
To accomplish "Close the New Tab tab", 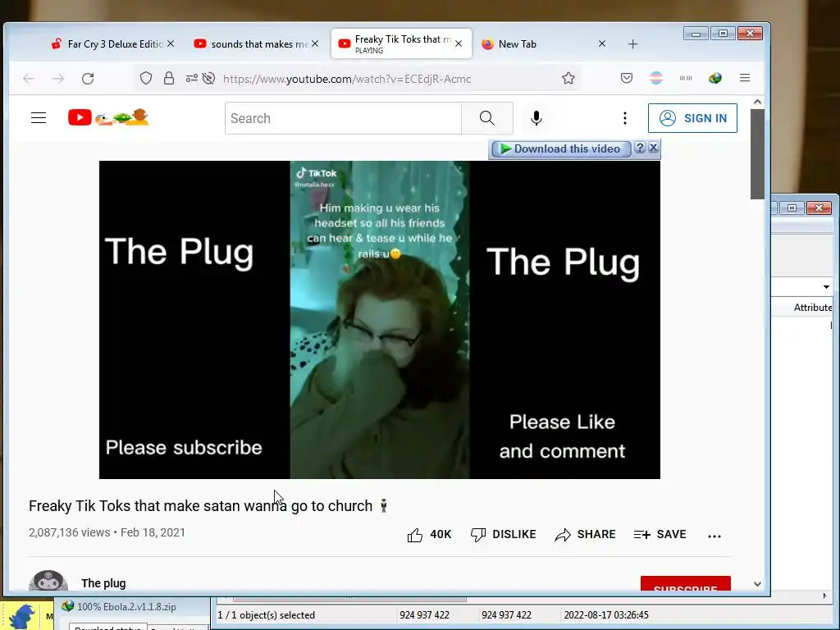I will pyautogui.click(x=602, y=44).
